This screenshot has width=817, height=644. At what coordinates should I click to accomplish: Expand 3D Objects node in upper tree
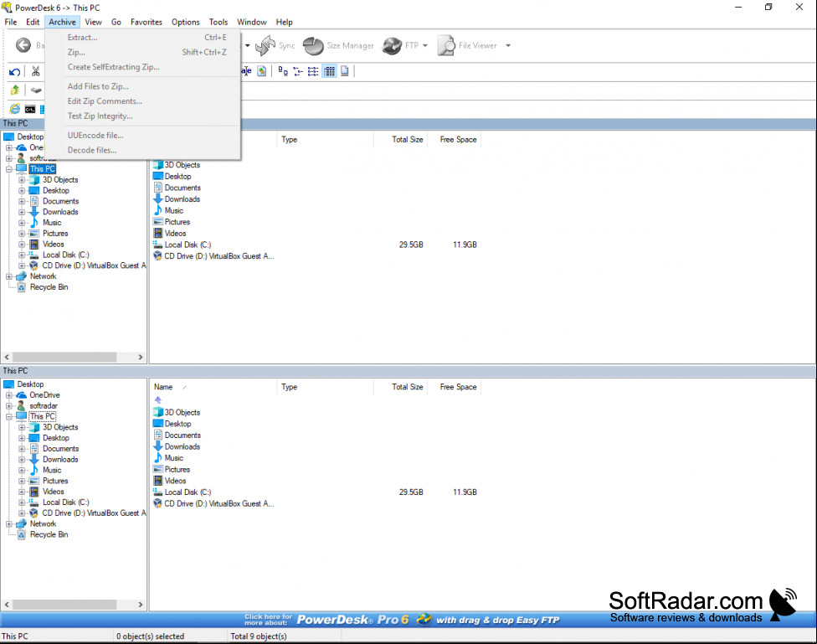22,180
